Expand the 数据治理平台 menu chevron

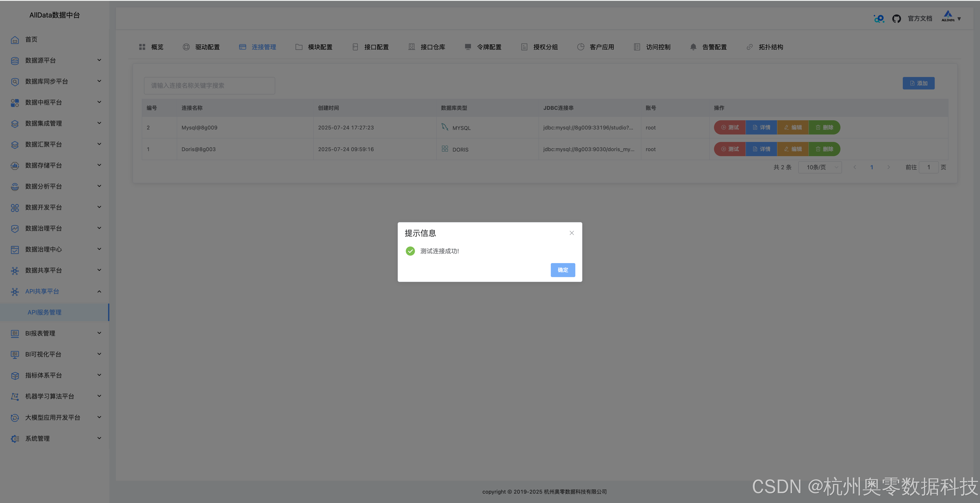click(99, 228)
